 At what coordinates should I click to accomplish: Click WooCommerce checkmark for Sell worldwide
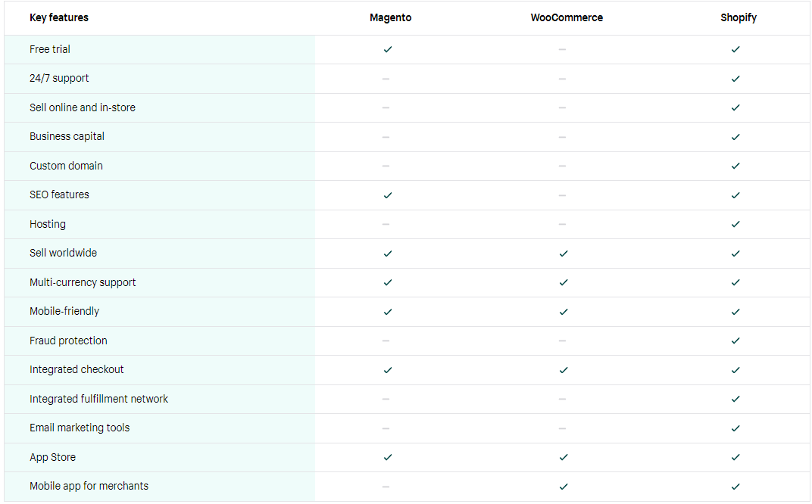[564, 254]
